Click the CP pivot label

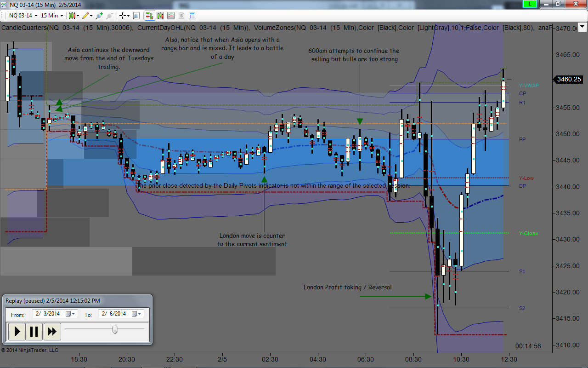click(x=523, y=93)
